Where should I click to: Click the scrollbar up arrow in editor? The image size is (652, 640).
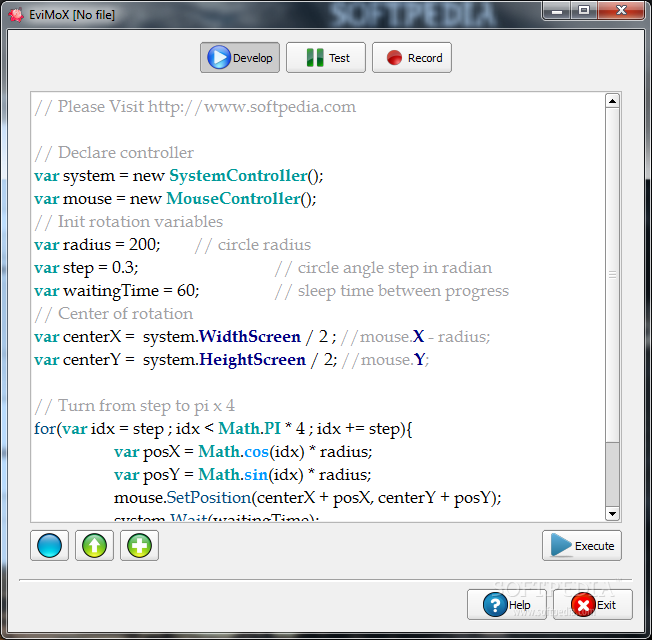tap(612, 101)
